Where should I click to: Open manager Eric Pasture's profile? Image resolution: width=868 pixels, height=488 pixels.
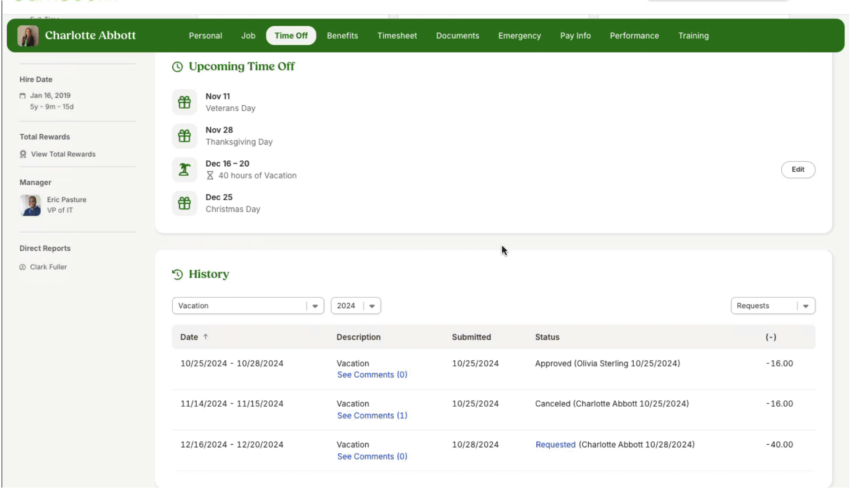(66, 200)
